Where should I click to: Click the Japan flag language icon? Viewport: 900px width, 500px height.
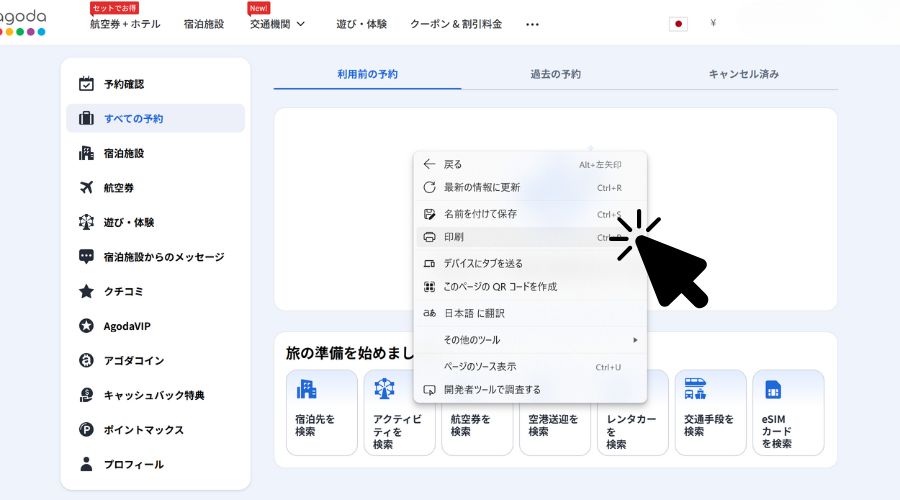(678, 24)
